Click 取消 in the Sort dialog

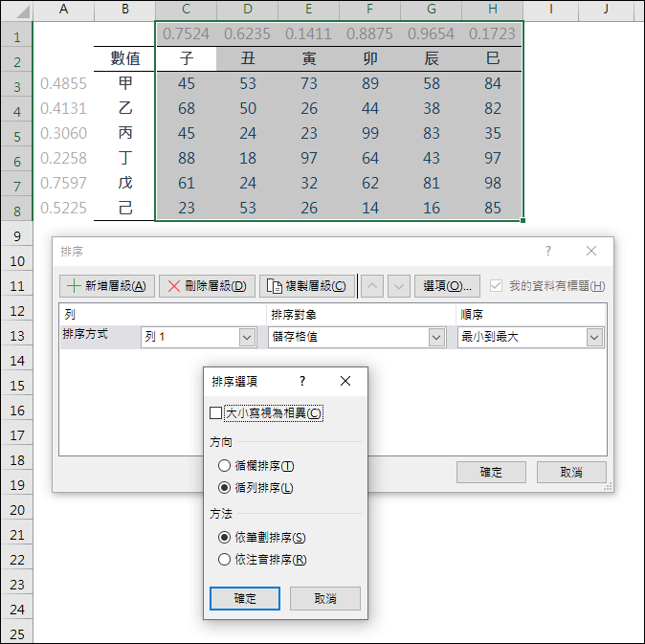pyautogui.click(x=571, y=472)
